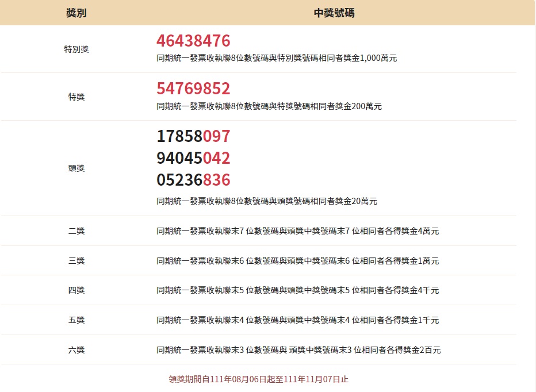Click the 中獎號碼 column header

334,13
